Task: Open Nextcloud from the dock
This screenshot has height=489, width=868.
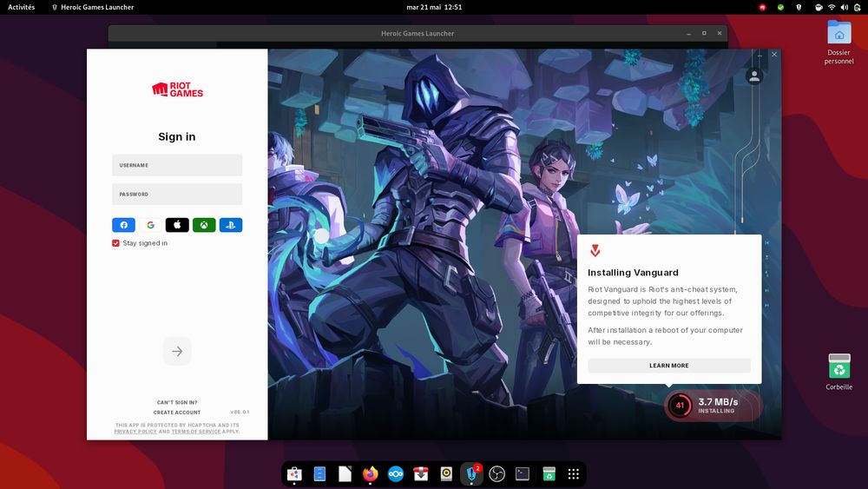Action: coord(396,474)
